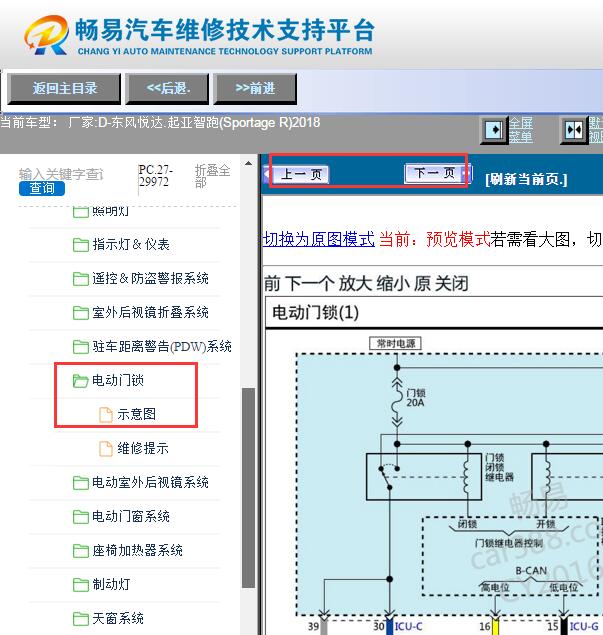Image resolution: width=603 pixels, height=635 pixels.
Task: Go to previous page with 上一页
Action: [300, 175]
